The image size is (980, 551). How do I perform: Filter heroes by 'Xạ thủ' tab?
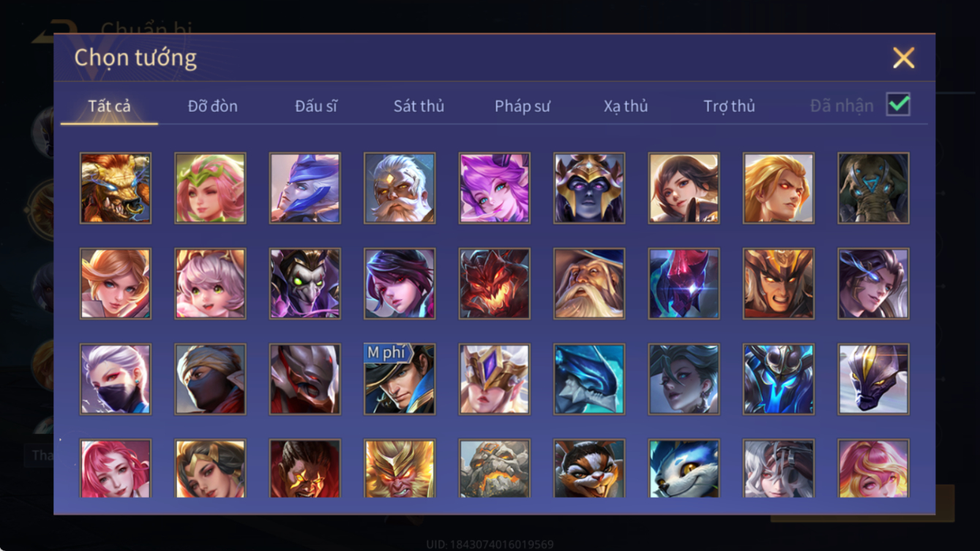point(626,106)
